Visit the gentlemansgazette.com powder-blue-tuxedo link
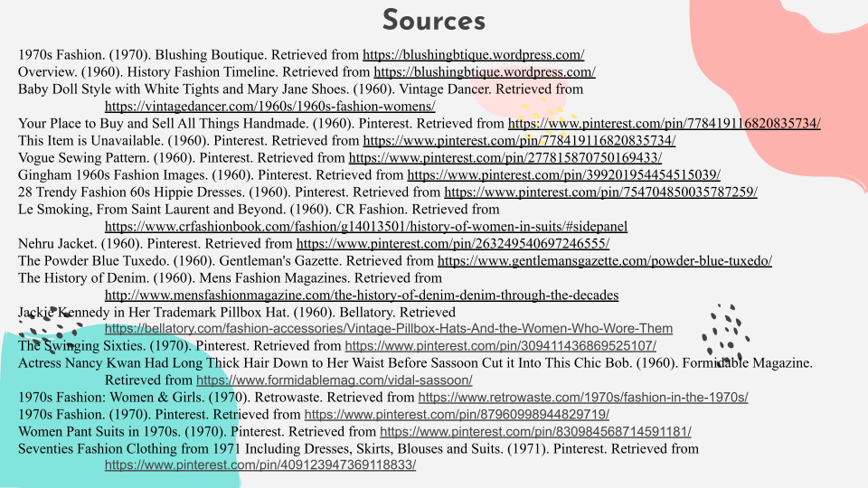Image resolution: width=868 pixels, height=488 pixels. [605, 260]
